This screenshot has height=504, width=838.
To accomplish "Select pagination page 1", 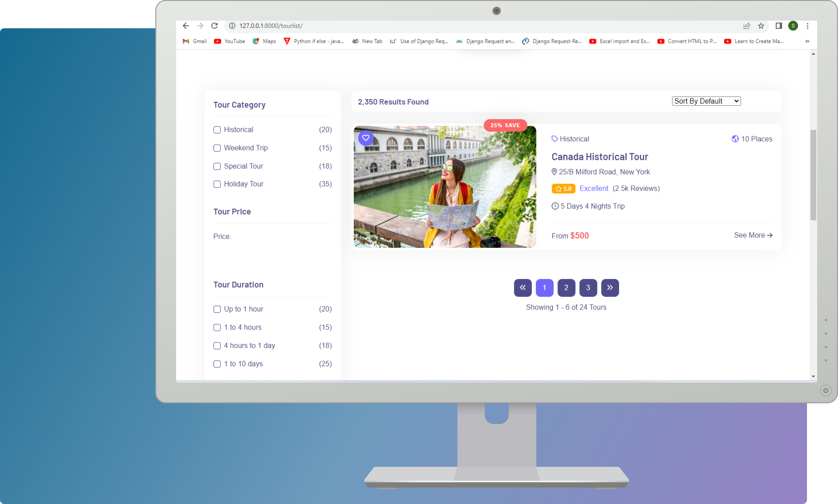I will [544, 288].
